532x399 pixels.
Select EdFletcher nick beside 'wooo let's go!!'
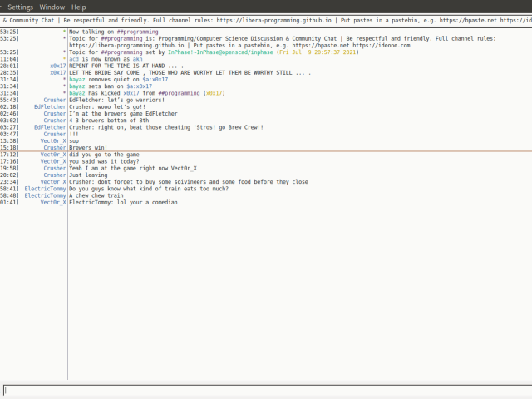tap(50, 107)
